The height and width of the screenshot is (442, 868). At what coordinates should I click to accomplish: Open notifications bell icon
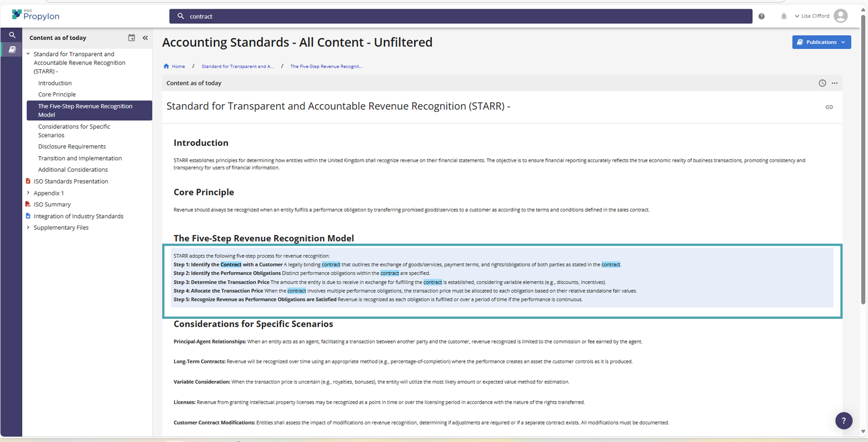coord(784,16)
